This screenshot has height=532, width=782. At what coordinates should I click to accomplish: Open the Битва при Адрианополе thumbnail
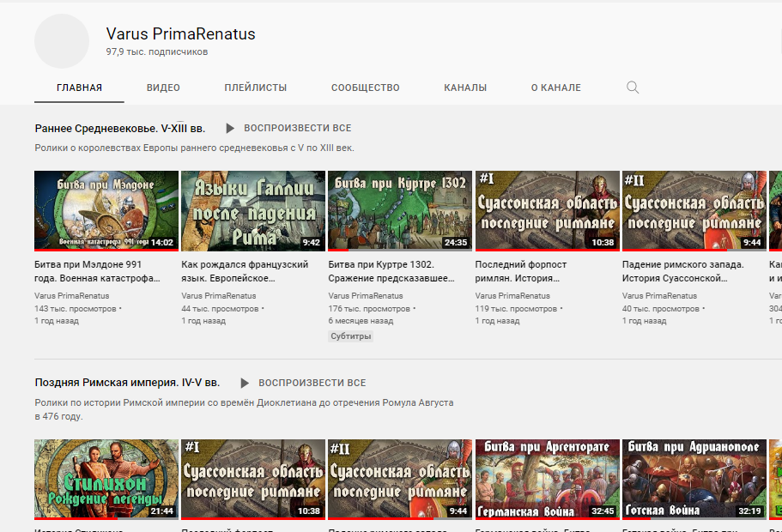[x=694, y=479]
